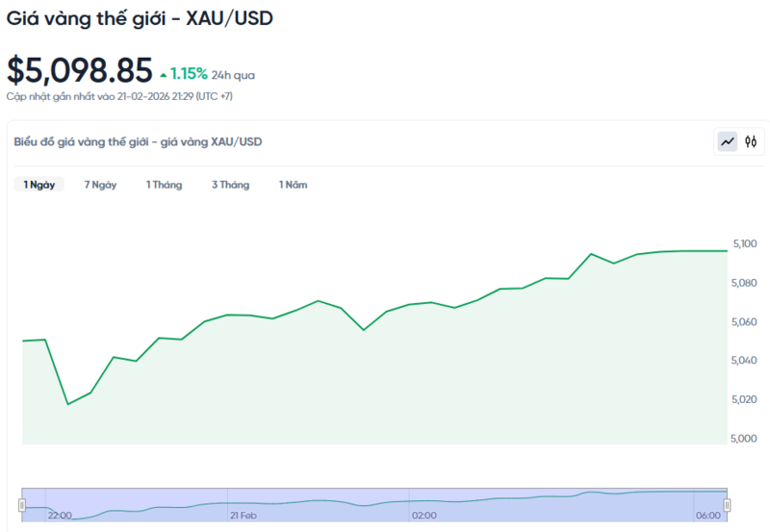Show the 1 Tháng price range
This screenshot has width=770, height=532.
point(164,185)
